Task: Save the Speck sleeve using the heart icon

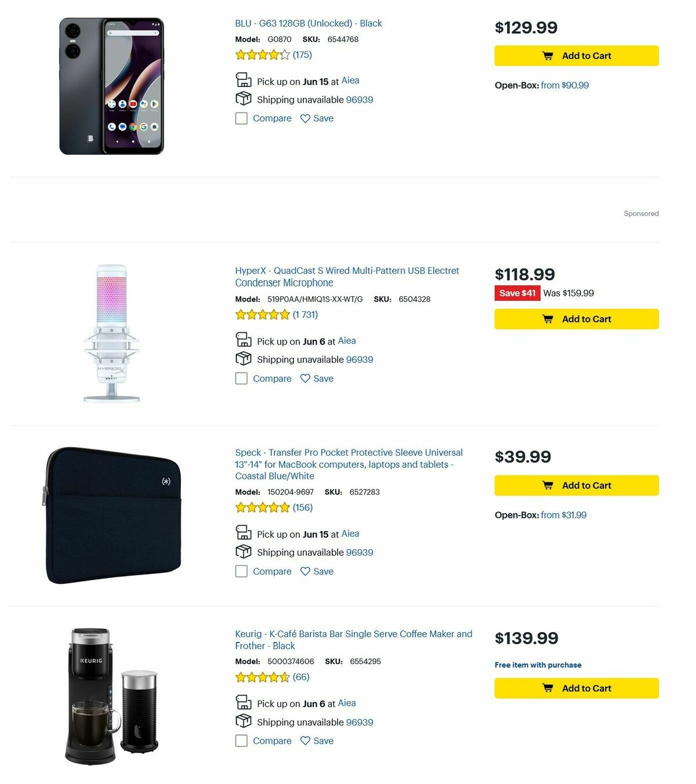Action: (x=305, y=571)
